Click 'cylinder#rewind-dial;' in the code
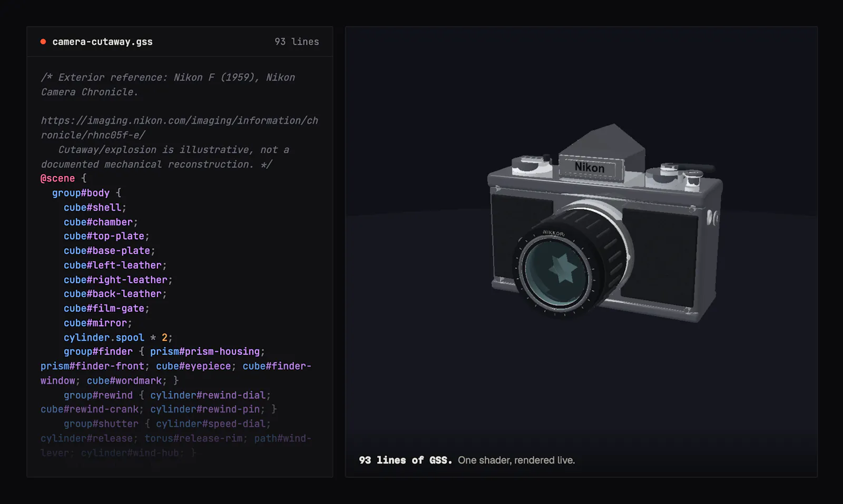This screenshot has width=843, height=504. coord(210,395)
